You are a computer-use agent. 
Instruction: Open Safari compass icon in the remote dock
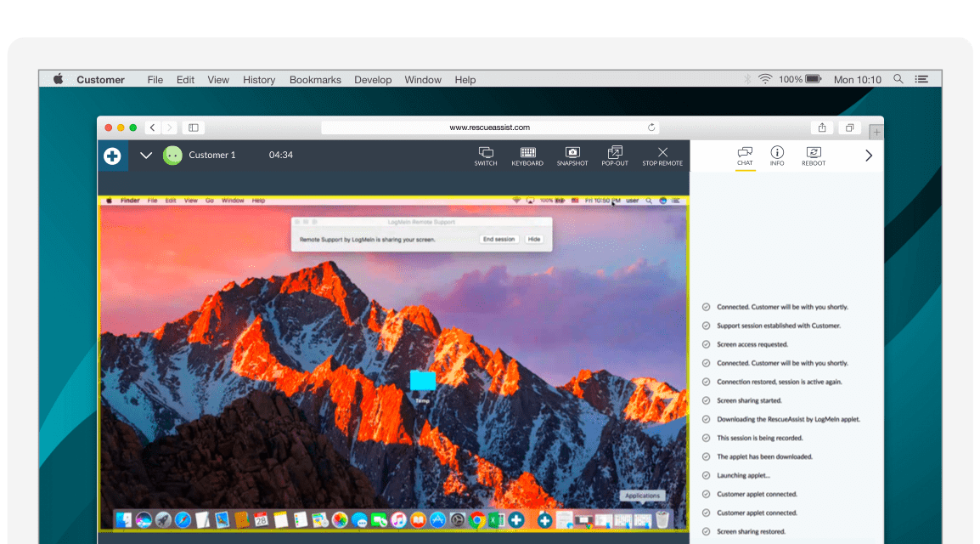183,519
